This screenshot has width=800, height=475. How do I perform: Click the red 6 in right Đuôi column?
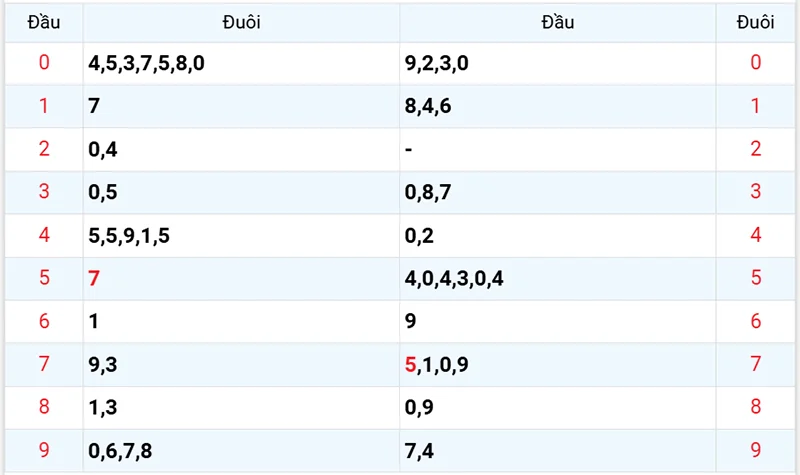(x=755, y=322)
